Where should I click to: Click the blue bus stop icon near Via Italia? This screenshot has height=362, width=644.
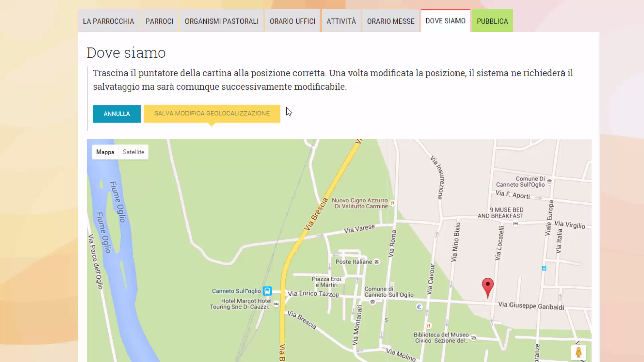[544, 268]
